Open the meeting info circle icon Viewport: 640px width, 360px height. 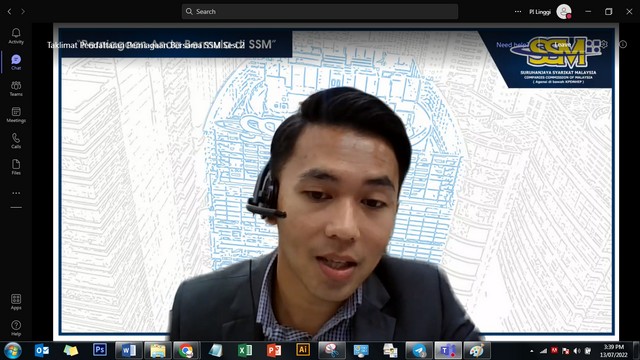click(623, 44)
